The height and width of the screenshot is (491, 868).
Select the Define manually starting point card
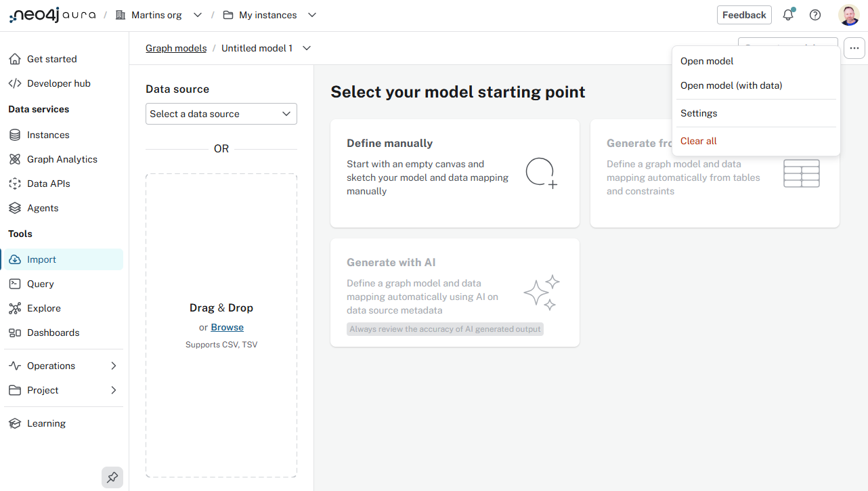click(x=454, y=173)
